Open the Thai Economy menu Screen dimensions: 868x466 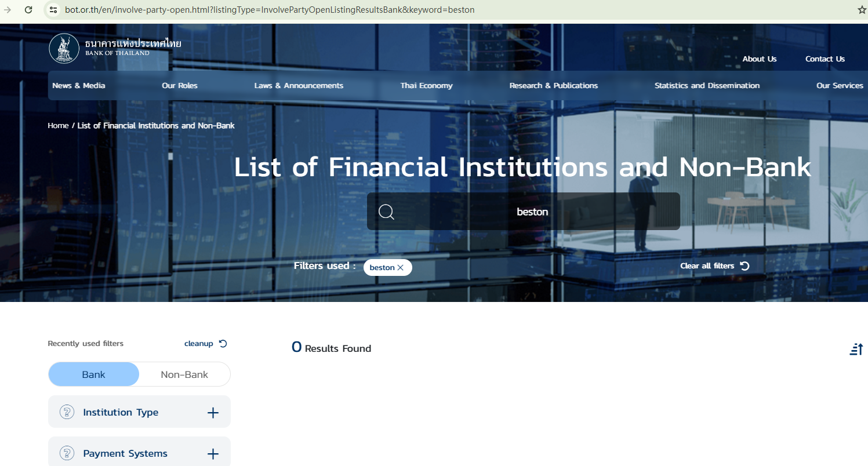pyautogui.click(x=426, y=86)
